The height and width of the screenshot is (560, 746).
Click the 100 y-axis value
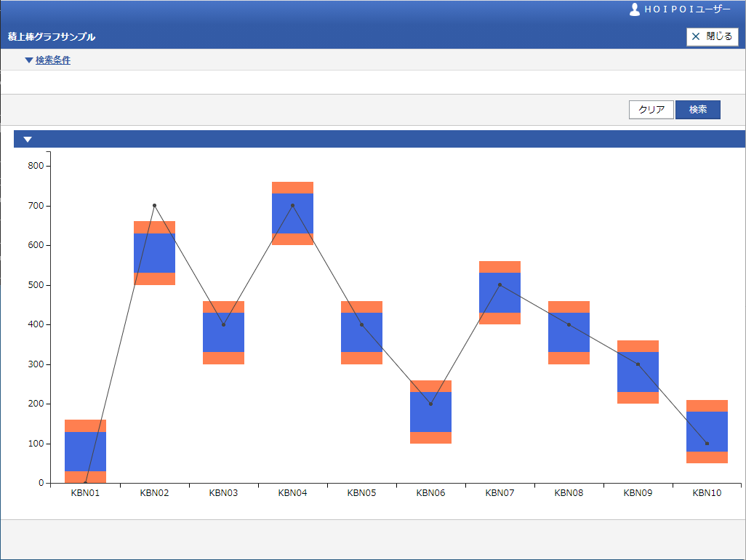pos(36,444)
